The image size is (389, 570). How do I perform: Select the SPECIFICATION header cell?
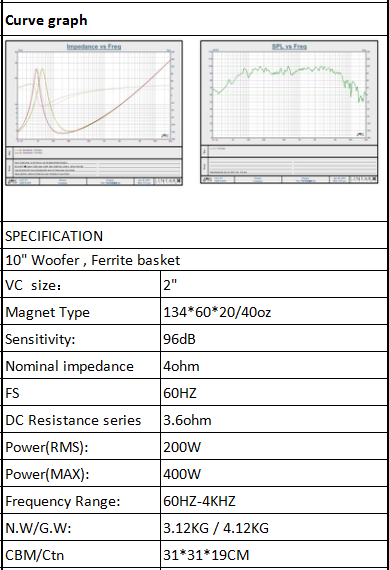coord(194,236)
